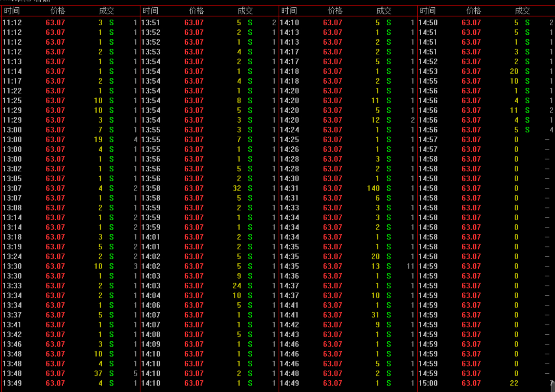The height and width of the screenshot is (392, 555).
Task: Select the 13:19 trade row
Action: [70, 247]
